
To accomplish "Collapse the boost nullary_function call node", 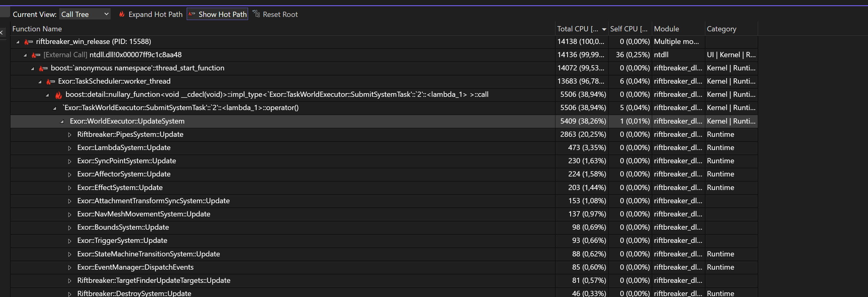I will pyautogui.click(x=47, y=95).
